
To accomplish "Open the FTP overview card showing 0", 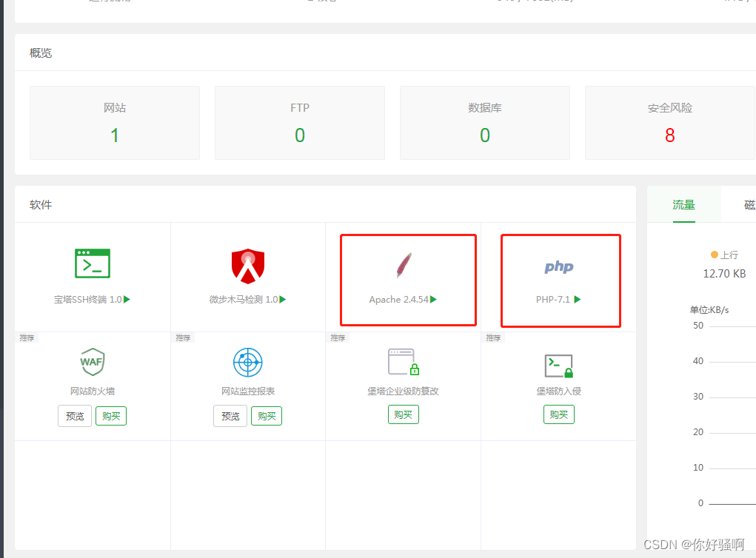I will (300, 123).
